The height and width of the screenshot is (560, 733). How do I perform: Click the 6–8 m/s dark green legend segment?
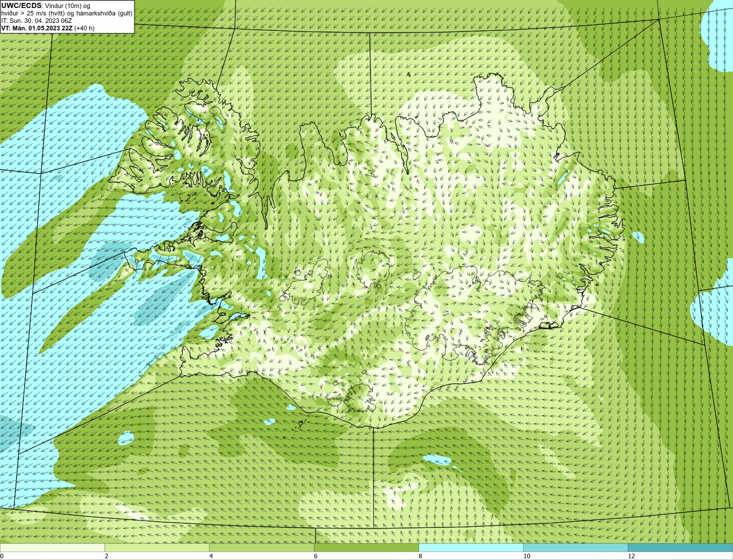(x=366, y=547)
